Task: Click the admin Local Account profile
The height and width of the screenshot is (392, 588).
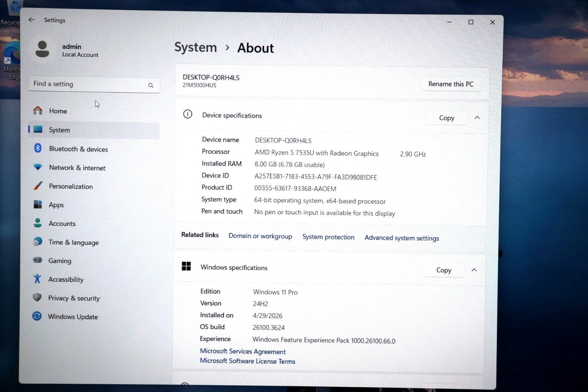Action: (x=67, y=50)
